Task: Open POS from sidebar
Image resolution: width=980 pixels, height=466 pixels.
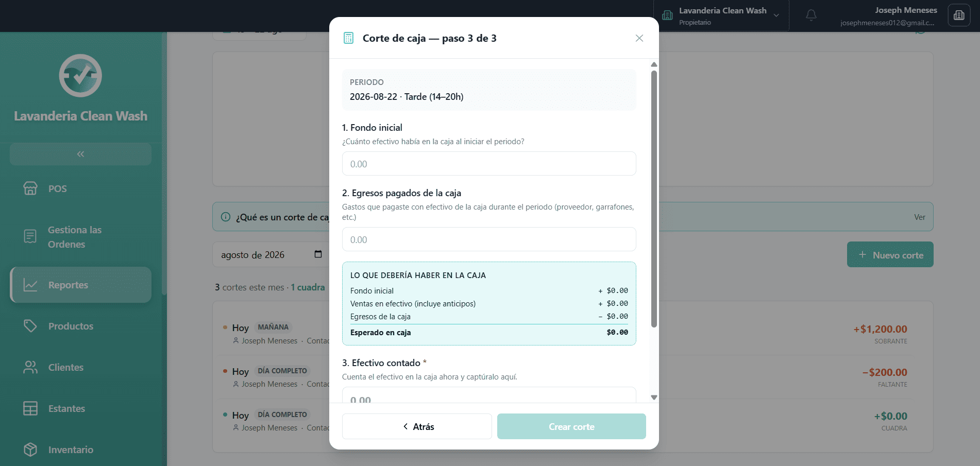Action: point(80,188)
